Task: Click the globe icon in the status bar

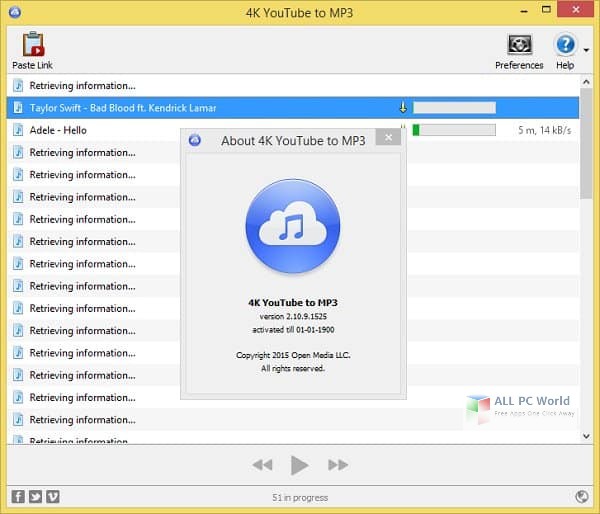Action: 582,497
